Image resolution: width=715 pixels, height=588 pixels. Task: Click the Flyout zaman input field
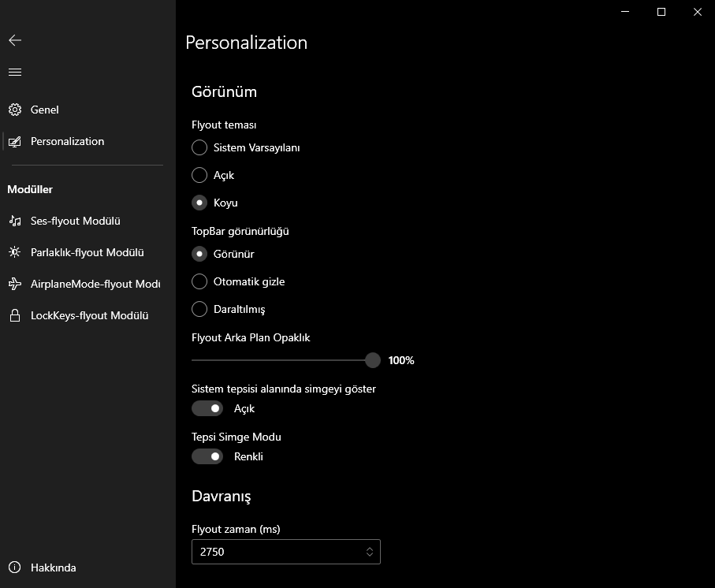[276, 552]
